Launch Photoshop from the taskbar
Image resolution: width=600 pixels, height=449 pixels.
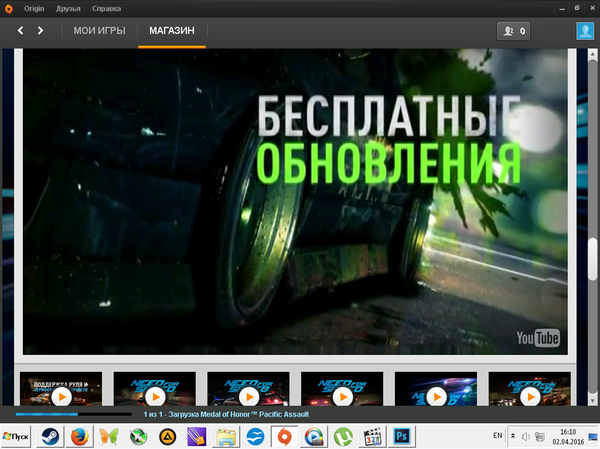(x=402, y=436)
